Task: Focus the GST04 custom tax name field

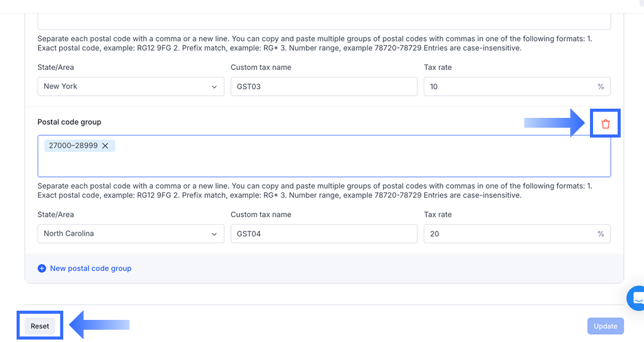Action: coord(324,234)
